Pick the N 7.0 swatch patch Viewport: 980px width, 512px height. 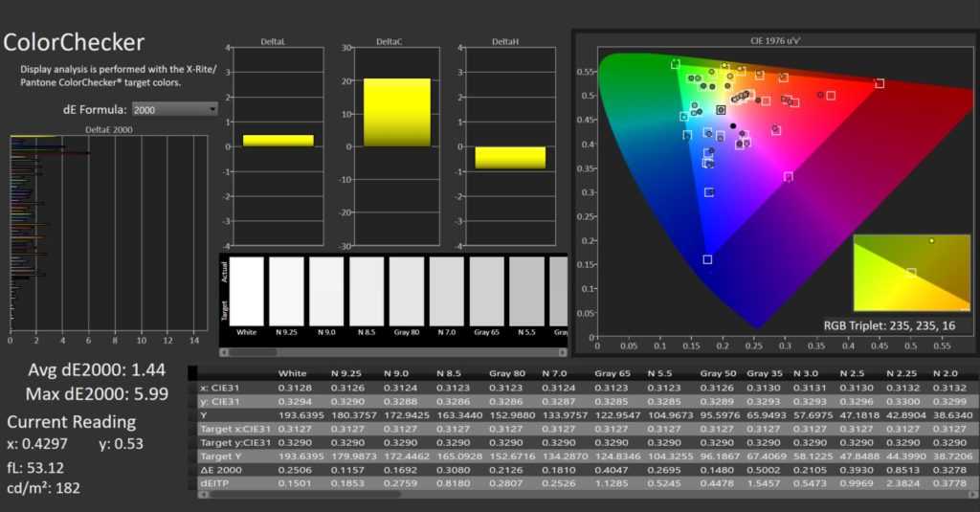[x=447, y=292]
